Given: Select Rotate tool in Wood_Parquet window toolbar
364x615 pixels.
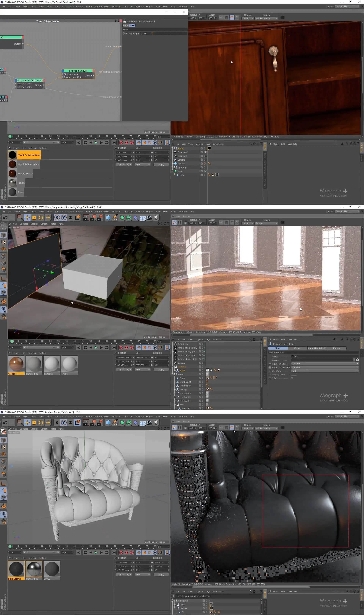Looking at the screenshot, I should [x=41, y=218].
